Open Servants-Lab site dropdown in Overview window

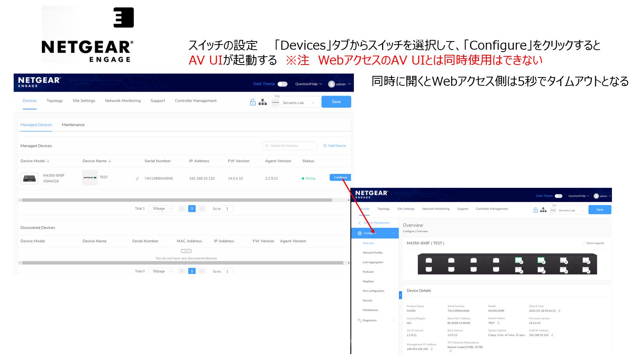pos(567,210)
